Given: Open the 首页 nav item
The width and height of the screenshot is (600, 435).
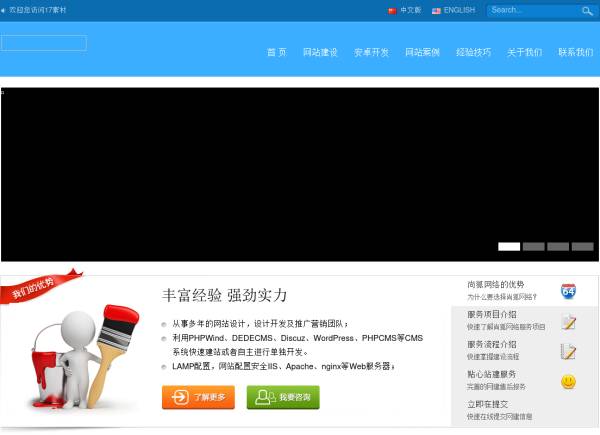Looking at the screenshot, I should (277, 52).
